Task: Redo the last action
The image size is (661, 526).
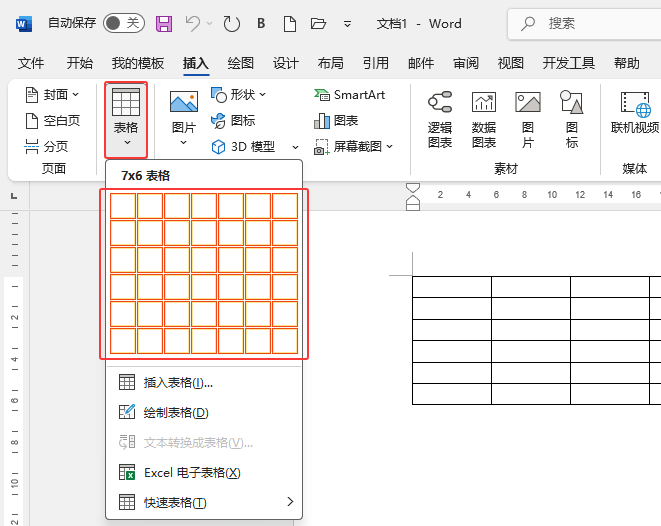Action: pyautogui.click(x=231, y=24)
